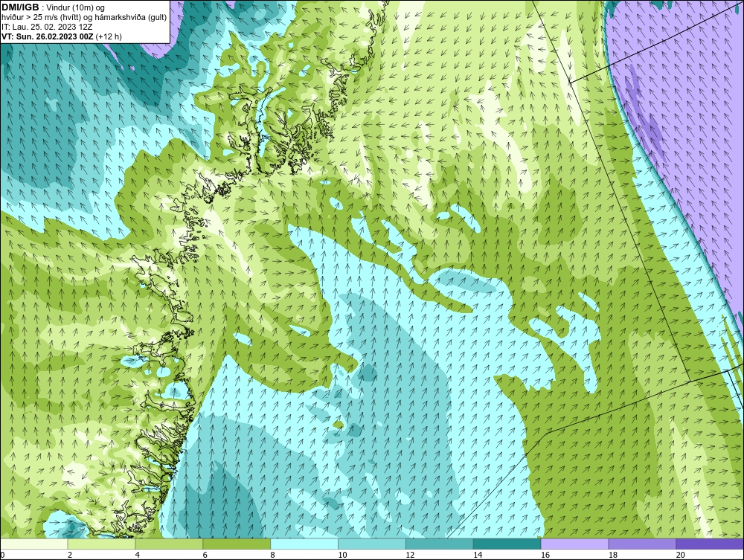This screenshot has width=744, height=560.
Task: Select the 8–10 m/s light cyan swatch
Action: (304, 544)
